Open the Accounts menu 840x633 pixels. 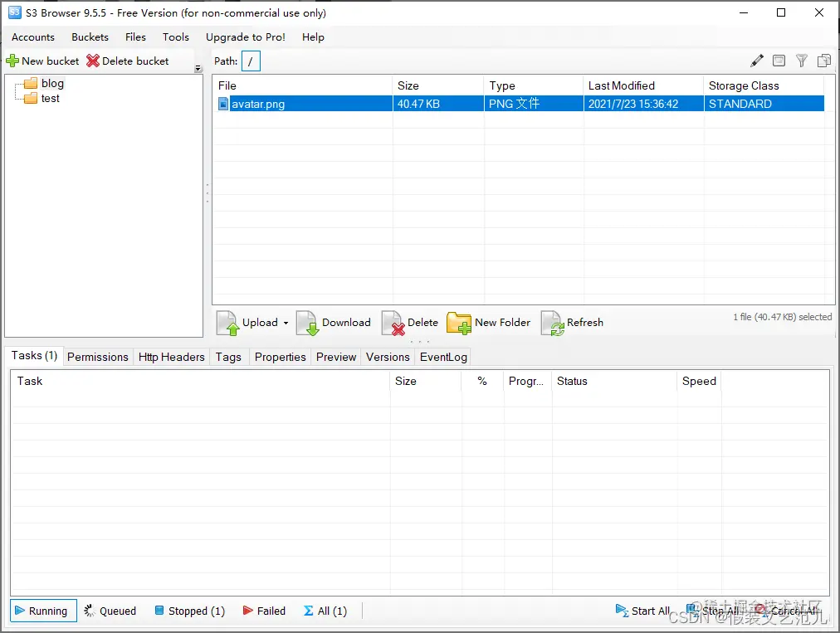tap(33, 37)
